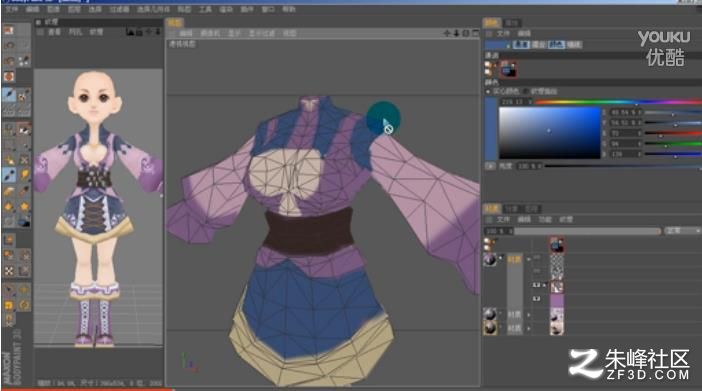Click the rotate-camera icon in viewport header
This screenshot has height=391, width=702.
[x=466, y=33]
